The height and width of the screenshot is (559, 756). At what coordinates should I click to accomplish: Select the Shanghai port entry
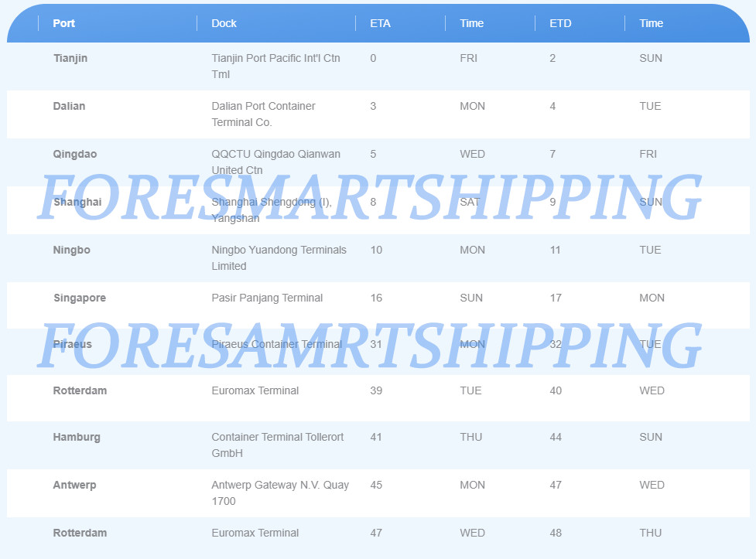coord(77,202)
